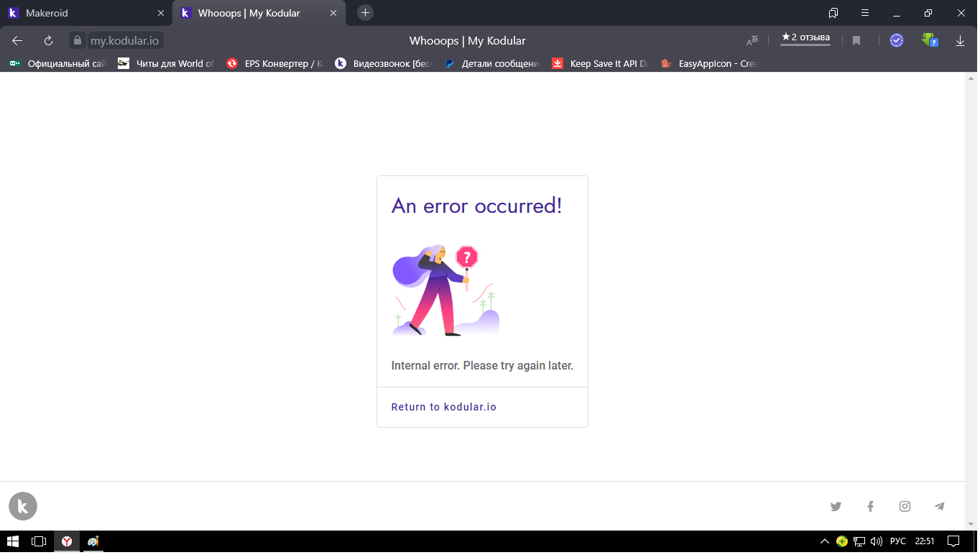Click the Kodular logo in footer
Screen dimensions: 980x555
click(x=23, y=507)
